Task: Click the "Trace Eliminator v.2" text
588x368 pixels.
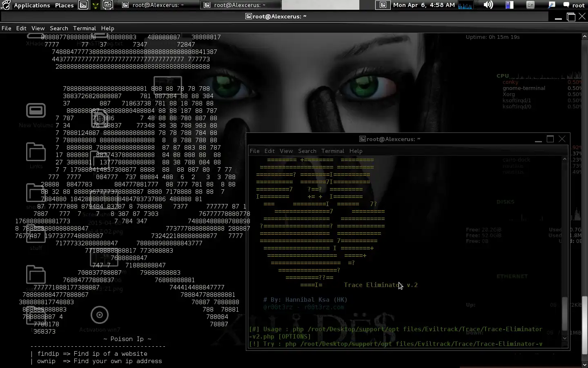Action: (381, 285)
